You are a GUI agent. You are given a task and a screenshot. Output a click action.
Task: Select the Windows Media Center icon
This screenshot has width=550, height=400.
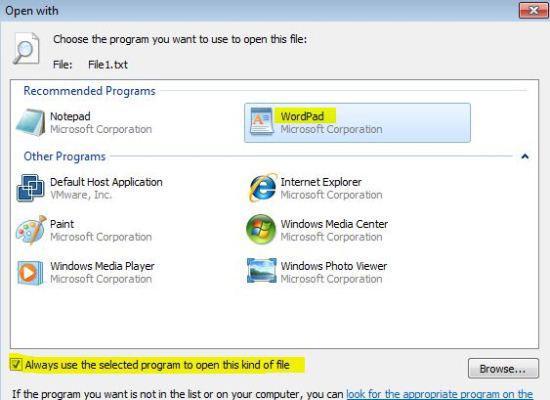pyautogui.click(x=261, y=230)
